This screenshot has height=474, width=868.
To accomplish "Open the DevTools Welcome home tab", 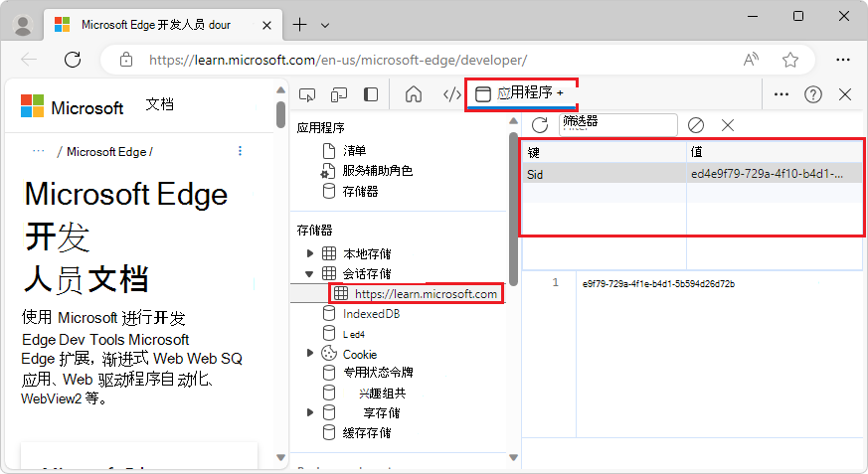I will coord(413,94).
